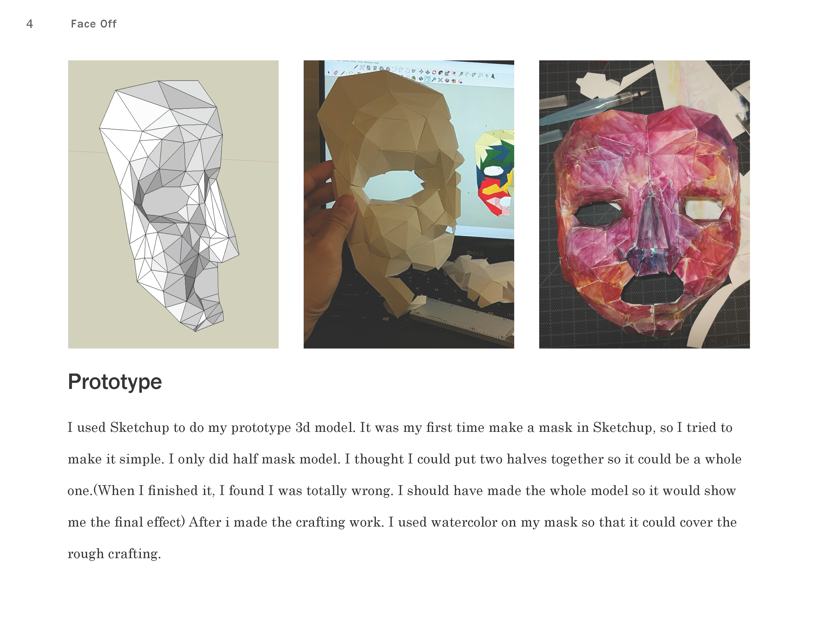
Task: Open the Help menu
Action: (x=376, y=63)
